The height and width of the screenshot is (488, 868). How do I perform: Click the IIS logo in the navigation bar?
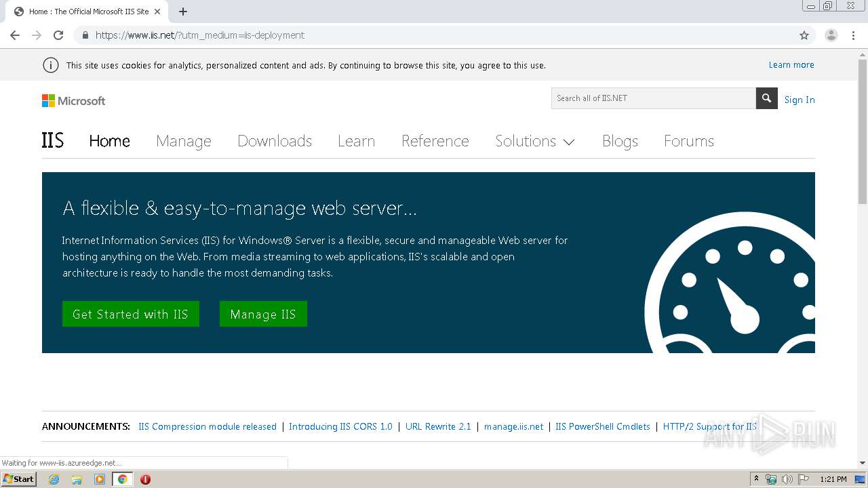tap(53, 140)
